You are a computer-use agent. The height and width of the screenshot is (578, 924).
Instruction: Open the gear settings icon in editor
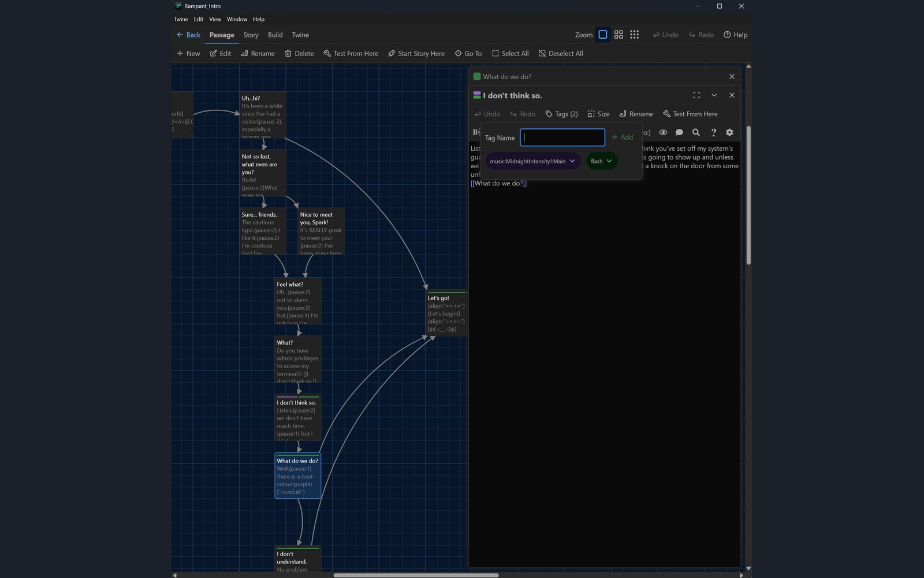point(729,132)
